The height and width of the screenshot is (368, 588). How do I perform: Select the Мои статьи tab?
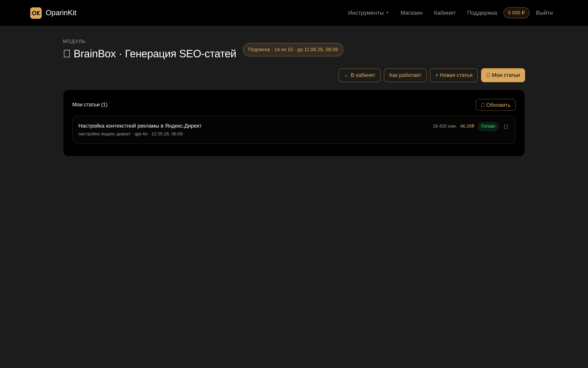tap(503, 75)
